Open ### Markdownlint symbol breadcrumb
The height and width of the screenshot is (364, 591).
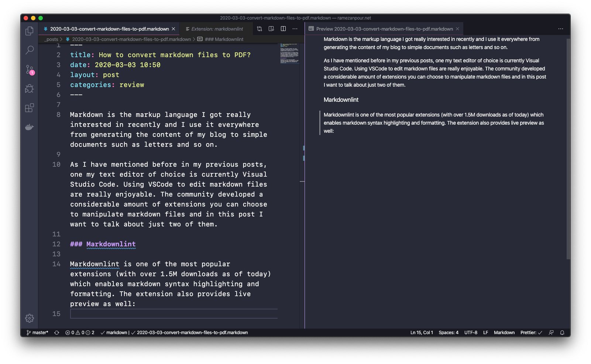[x=224, y=39]
